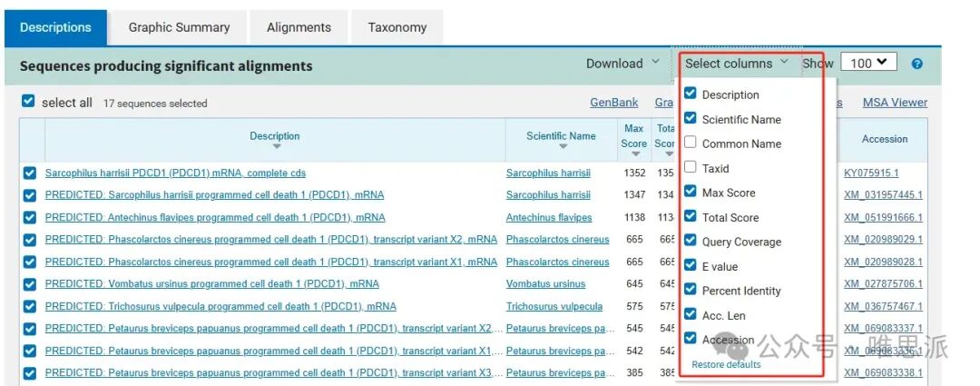Image resolution: width=980 pixels, height=386 pixels.
Task: Deselect checkbox for Vombatus ursinus row
Action: [x=29, y=284]
